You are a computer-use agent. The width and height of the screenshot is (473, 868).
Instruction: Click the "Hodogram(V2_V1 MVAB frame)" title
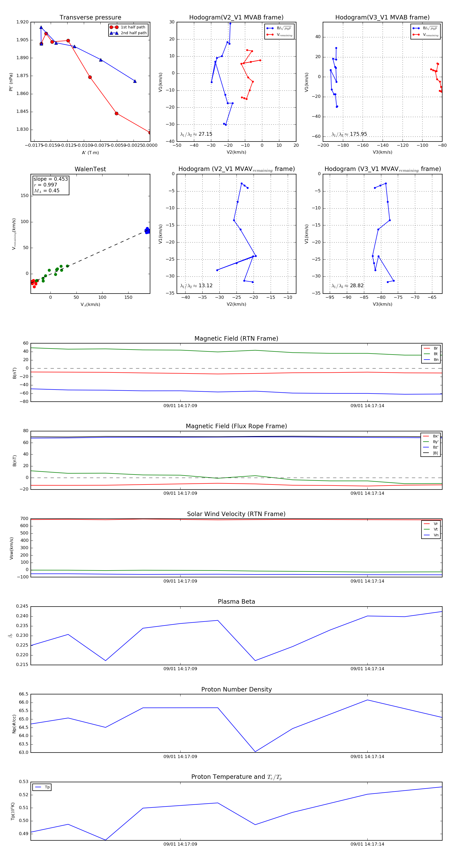pyautogui.click(x=236, y=18)
